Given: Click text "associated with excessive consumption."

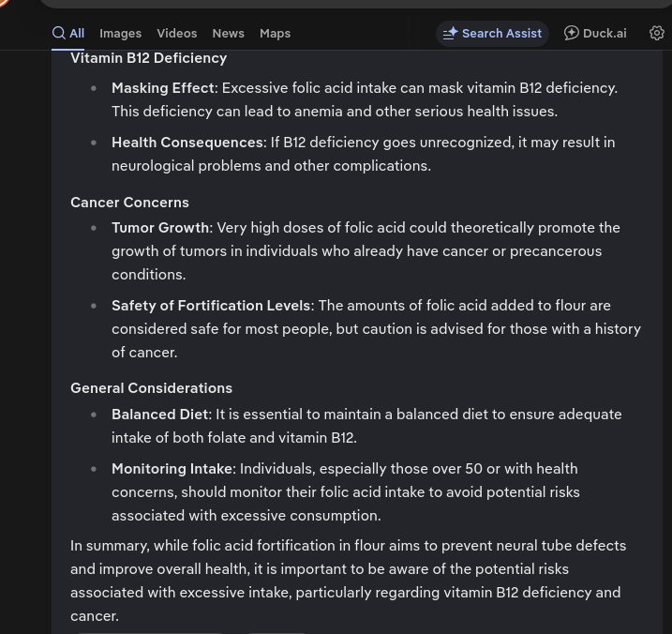Looking at the screenshot, I should (246, 516).
